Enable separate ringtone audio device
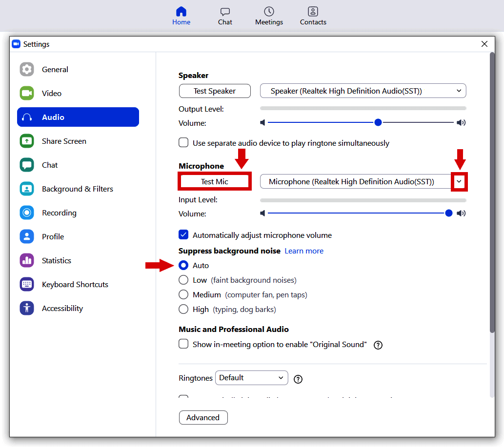The height and width of the screenshot is (447, 504). pos(183,142)
